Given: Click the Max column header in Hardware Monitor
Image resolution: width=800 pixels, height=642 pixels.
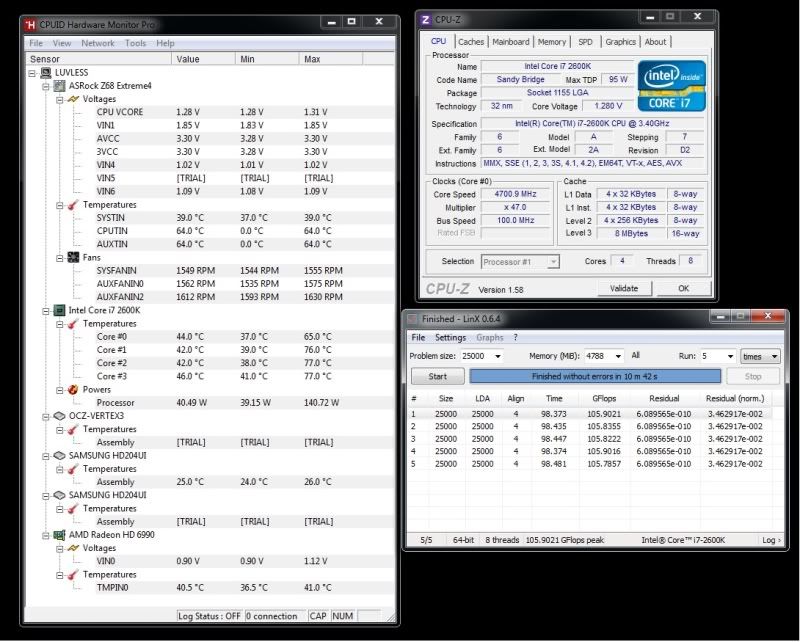Looking at the screenshot, I should click(x=331, y=59).
